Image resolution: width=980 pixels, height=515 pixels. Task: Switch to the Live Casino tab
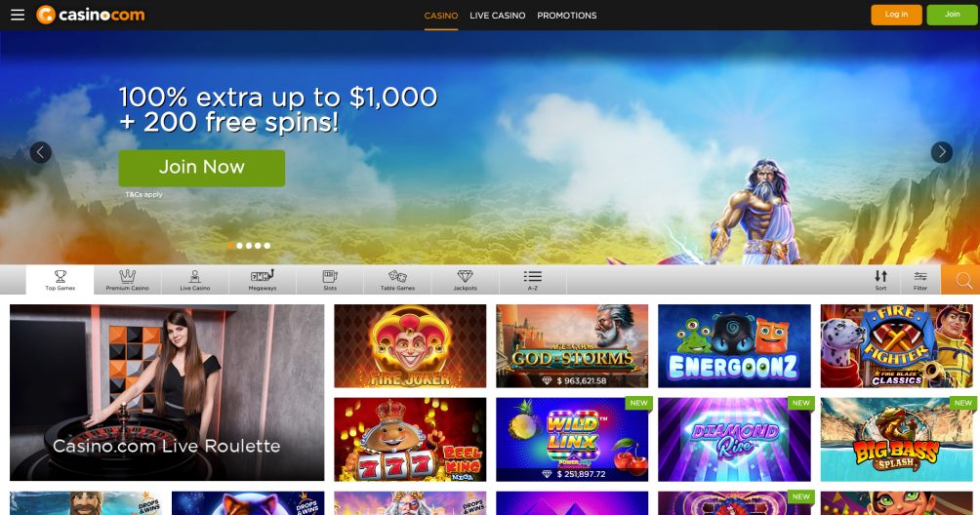(498, 15)
